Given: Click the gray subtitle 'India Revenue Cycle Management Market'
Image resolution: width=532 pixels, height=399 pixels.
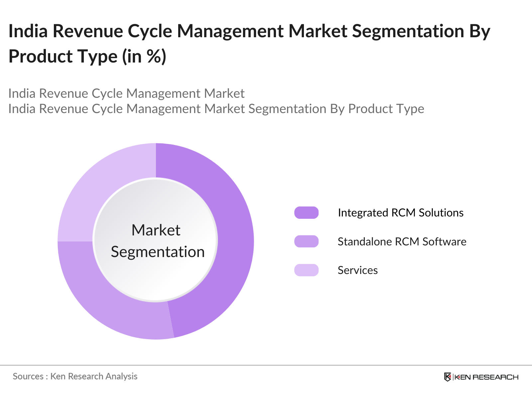Looking at the screenshot, I should point(126,93).
